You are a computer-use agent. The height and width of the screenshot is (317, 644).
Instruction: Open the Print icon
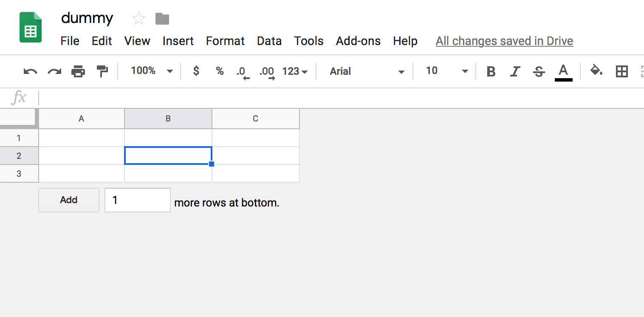point(78,71)
